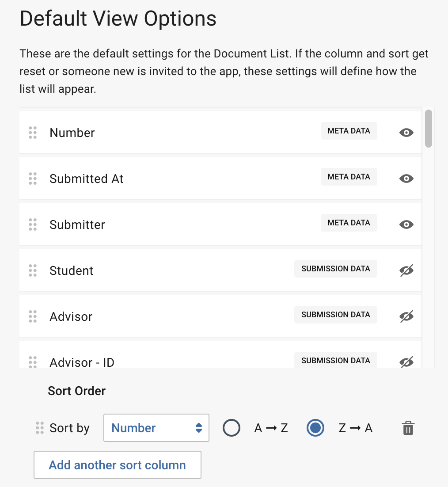Toggle visibility of the Advisor - ID column
Image resolution: width=448 pixels, height=487 pixels.
point(406,361)
